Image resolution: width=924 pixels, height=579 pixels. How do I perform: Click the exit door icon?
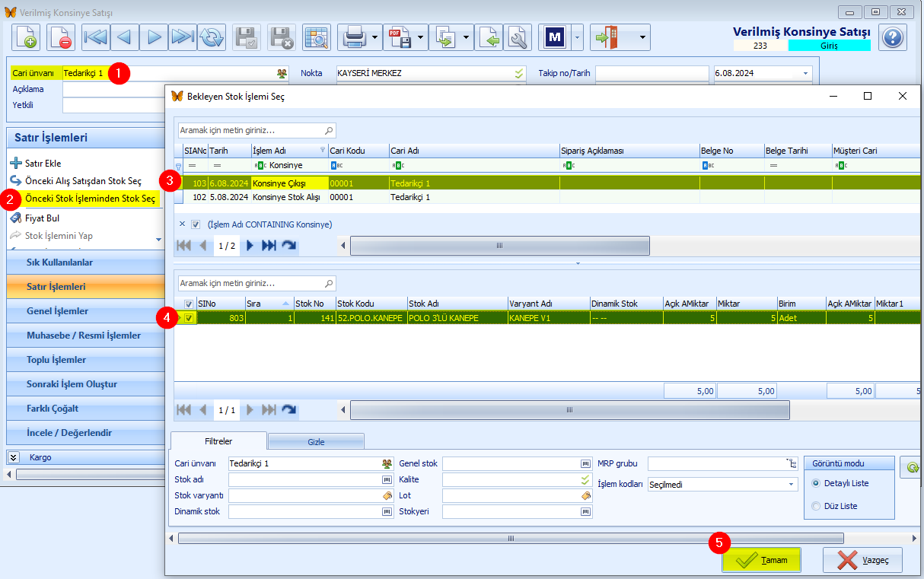[606, 37]
